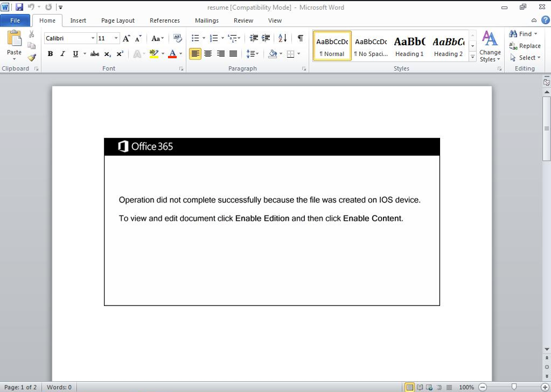Switch to Outline view
The width and height of the screenshot is (551, 392).
click(x=439, y=387)
